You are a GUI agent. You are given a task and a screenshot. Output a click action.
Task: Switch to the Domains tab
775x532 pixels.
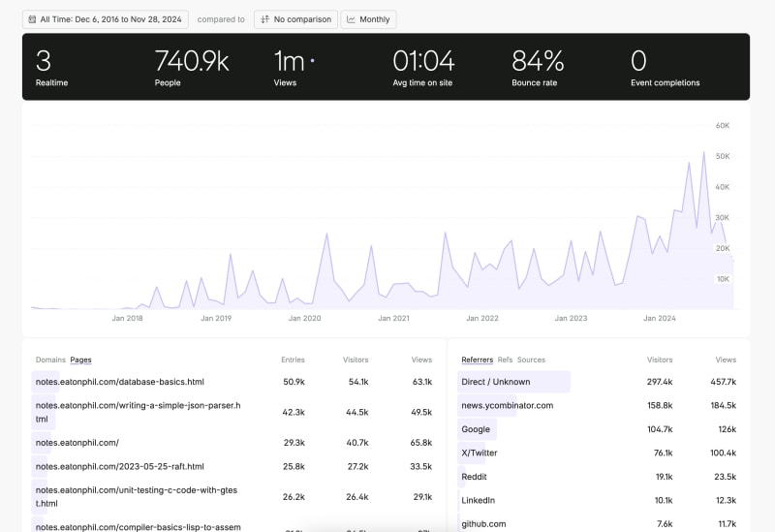tap(50, 360)
